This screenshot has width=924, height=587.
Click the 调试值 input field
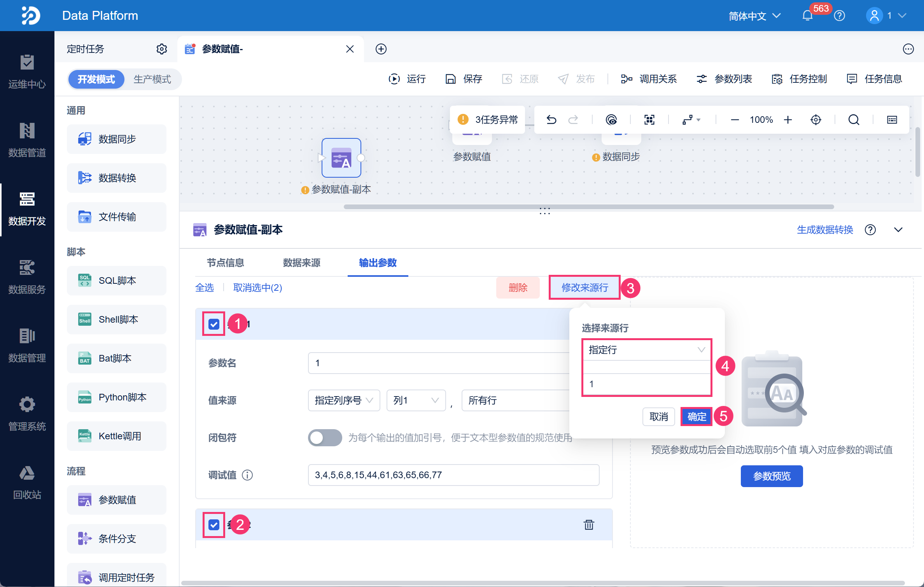(x=454, y=475)
